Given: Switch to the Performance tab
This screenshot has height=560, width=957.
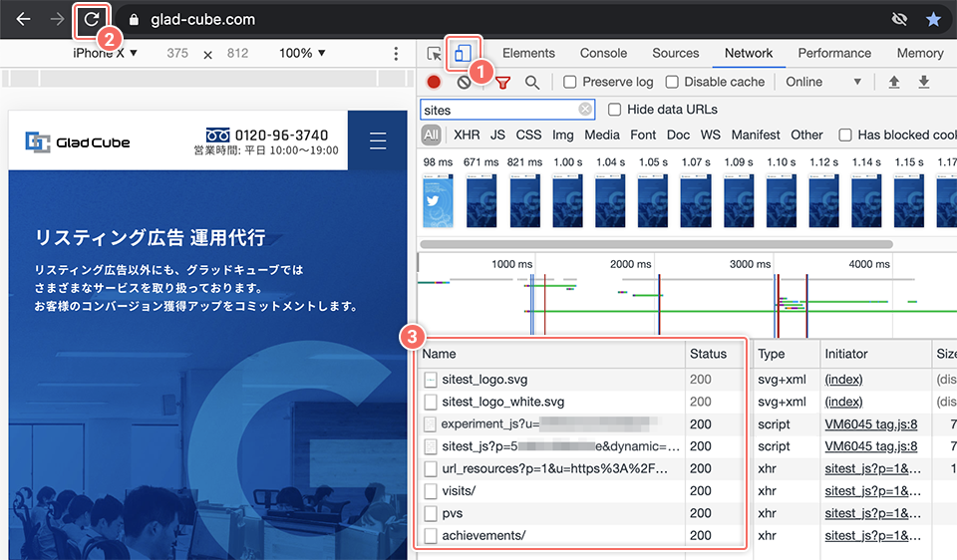Looking at the screenshot, I should click(x=834, y=53).
